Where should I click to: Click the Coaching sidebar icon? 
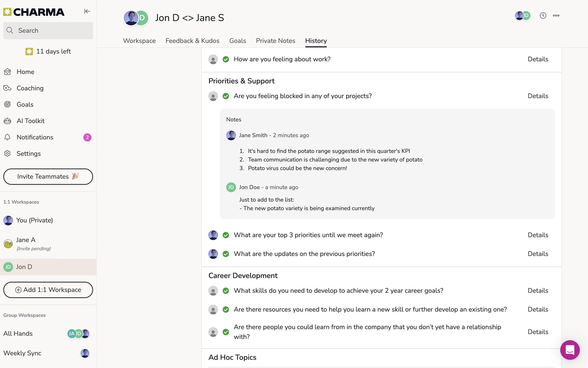coord(8,88)
